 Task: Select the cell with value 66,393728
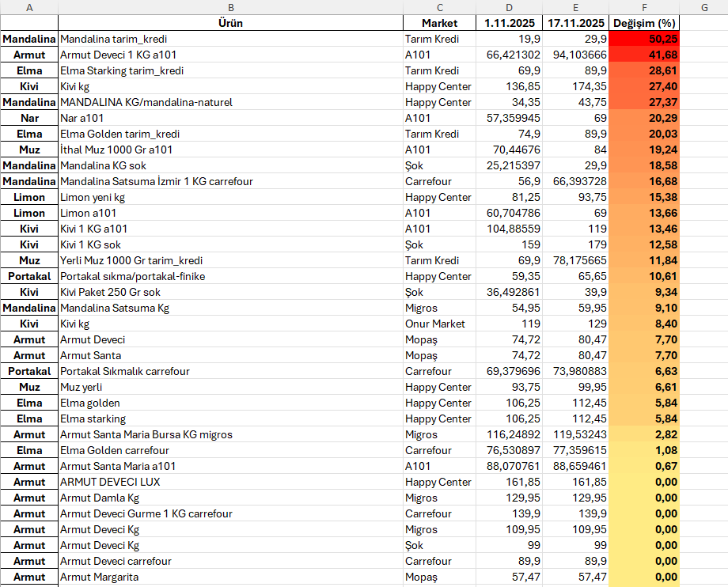(x=576, y=181)
